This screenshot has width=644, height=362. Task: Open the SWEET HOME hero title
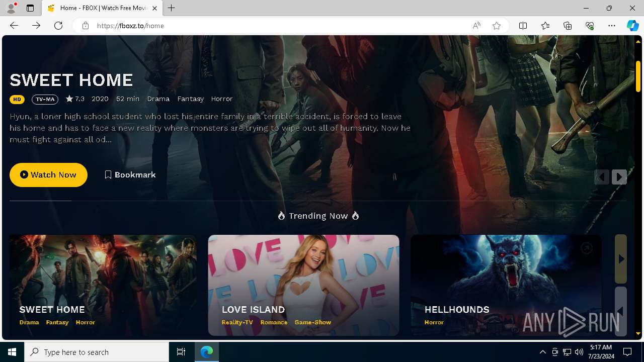point(71,80)
